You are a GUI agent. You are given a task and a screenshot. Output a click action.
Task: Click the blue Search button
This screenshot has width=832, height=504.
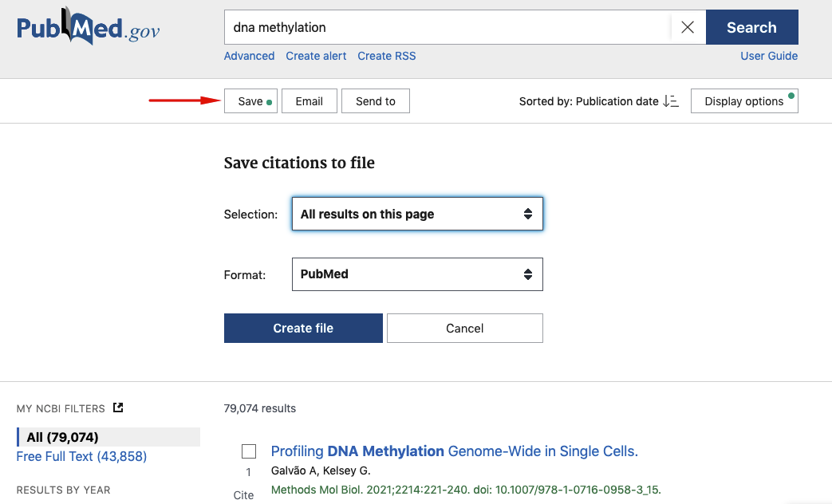point(752,27)
